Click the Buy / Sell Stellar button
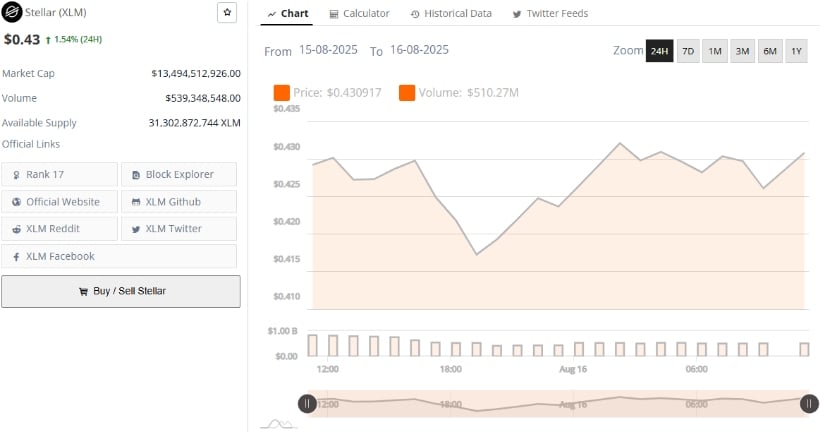Screen dimensions: 825x432 pyautogui.click(x=121, y=291)
